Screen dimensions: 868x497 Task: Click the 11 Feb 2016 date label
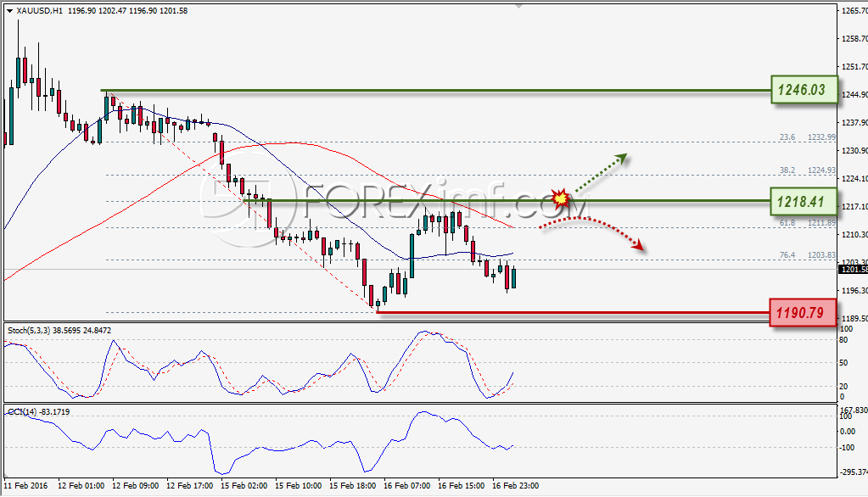pos(25,485)
